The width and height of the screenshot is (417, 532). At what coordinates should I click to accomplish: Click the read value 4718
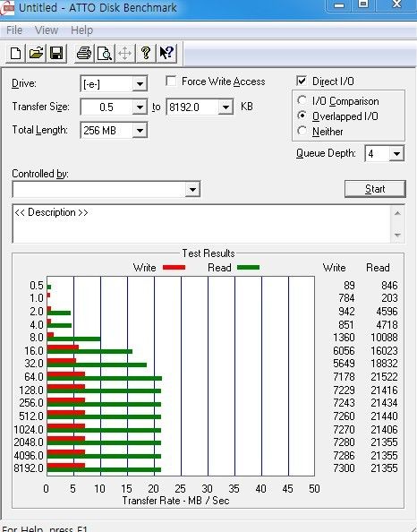click(387, 325)
